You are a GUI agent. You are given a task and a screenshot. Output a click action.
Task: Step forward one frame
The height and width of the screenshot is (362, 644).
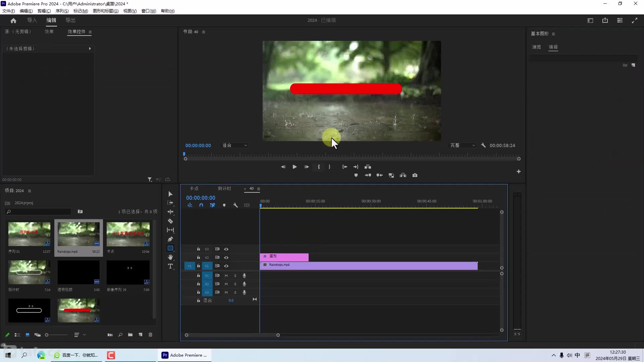click(x=307, y=167)
